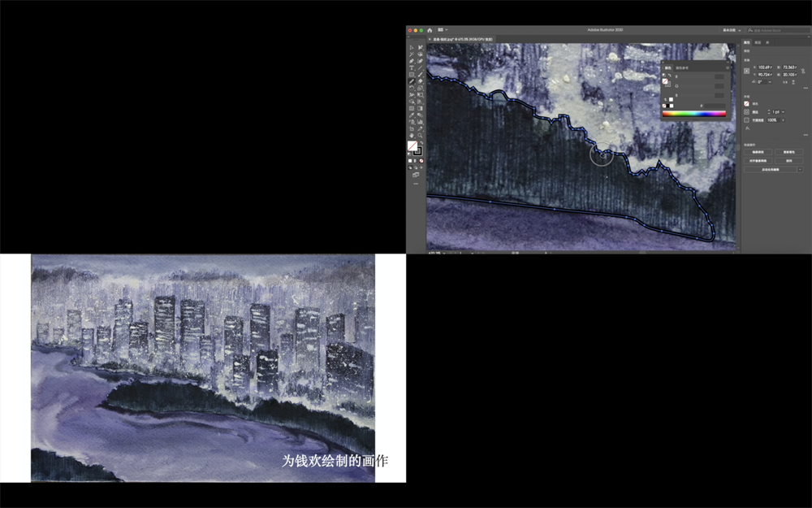This screenshot has height=508, width=812.
Task: Open the 基本功能 workspace switcher
Action: click(x=732, y=30)
